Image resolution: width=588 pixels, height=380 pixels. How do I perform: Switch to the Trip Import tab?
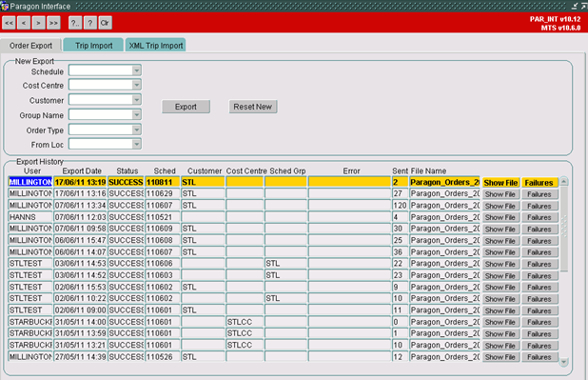coord(93,46)
